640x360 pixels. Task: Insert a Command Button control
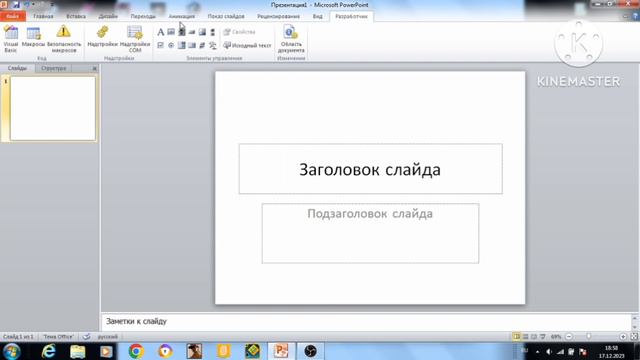click(192, 32)
